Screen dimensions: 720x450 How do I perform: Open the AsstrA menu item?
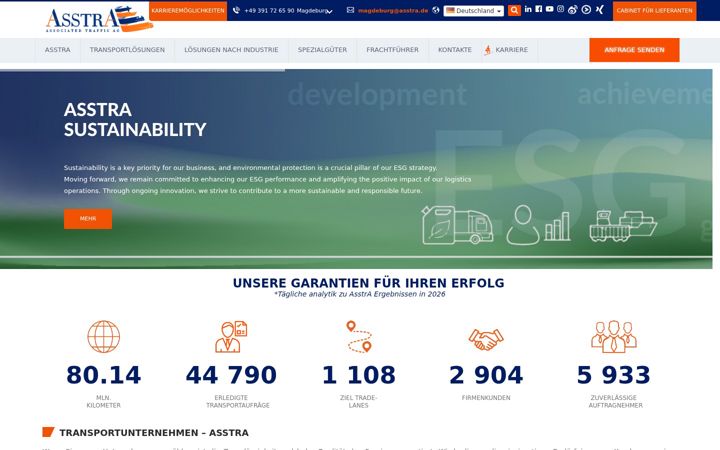point(58,50)
